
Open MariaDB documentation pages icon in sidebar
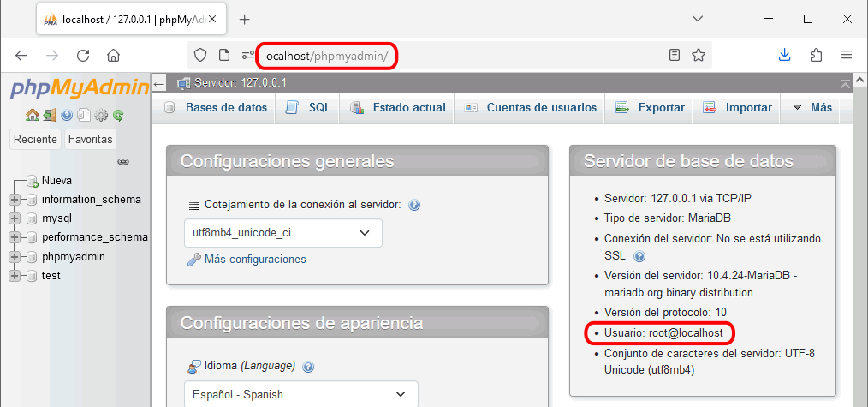pyautogui.click(x=84, y=115)
